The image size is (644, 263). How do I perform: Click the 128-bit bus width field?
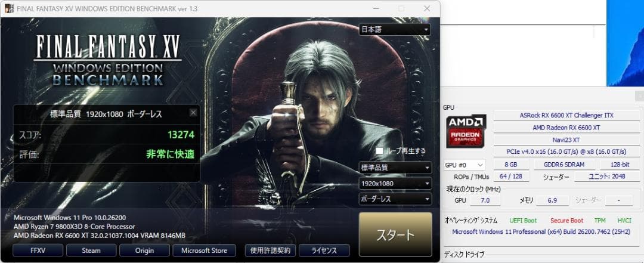[x=620, y=165]
